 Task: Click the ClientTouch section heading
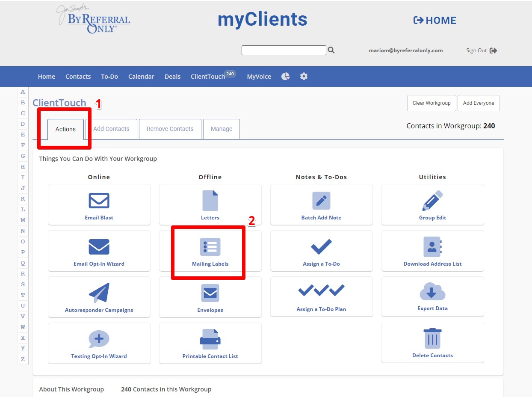point(59,103)
